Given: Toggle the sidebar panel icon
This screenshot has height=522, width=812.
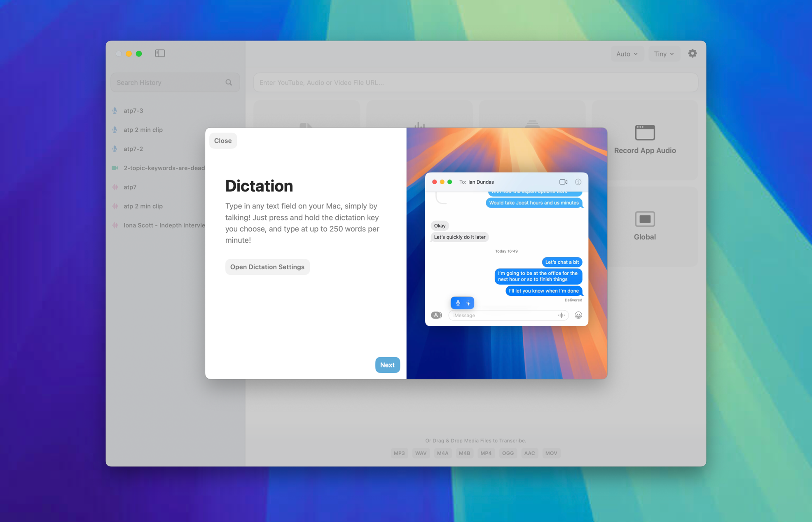Looking at the screenshot, I should [x=160, y=54].
